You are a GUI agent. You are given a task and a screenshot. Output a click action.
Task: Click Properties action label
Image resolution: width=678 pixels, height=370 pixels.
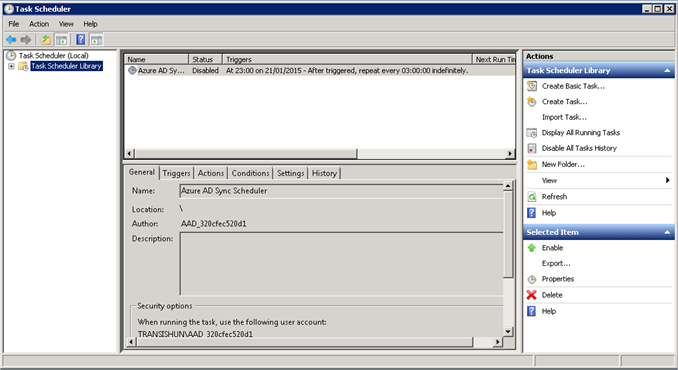click(x=558, y=279)
